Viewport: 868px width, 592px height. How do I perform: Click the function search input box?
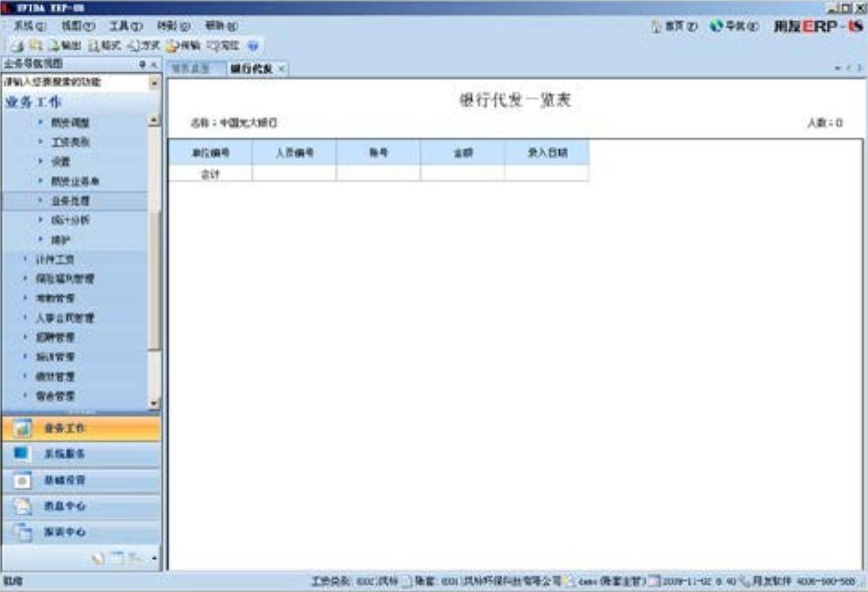pos(75,82)
